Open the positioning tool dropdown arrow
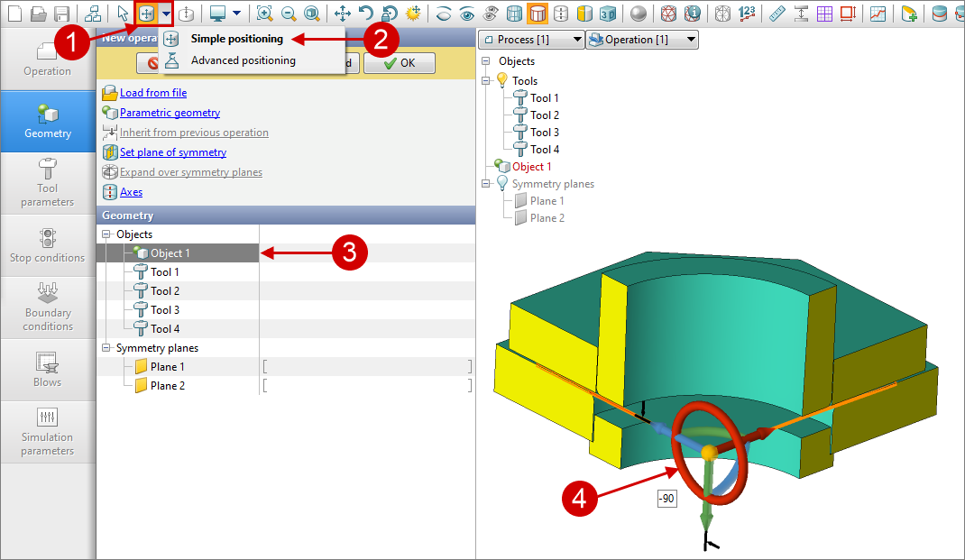This screenshot has height=560, width=965. [x=165, y=14]
